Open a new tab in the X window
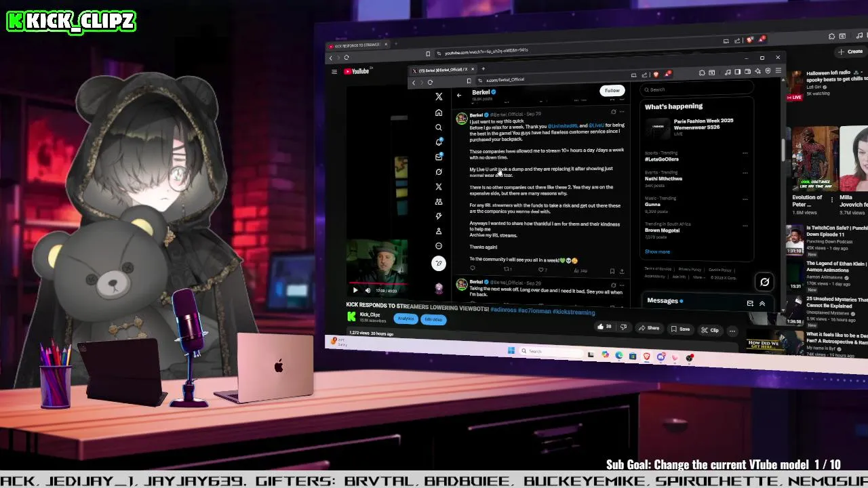Viewport: 868px width, 488px height. click(483, 68)
